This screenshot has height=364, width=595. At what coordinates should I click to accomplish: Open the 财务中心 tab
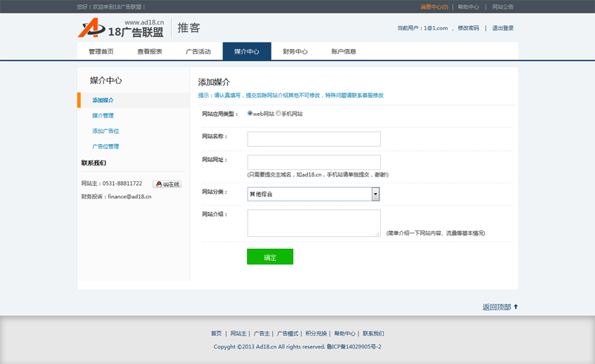click(295, 52)
